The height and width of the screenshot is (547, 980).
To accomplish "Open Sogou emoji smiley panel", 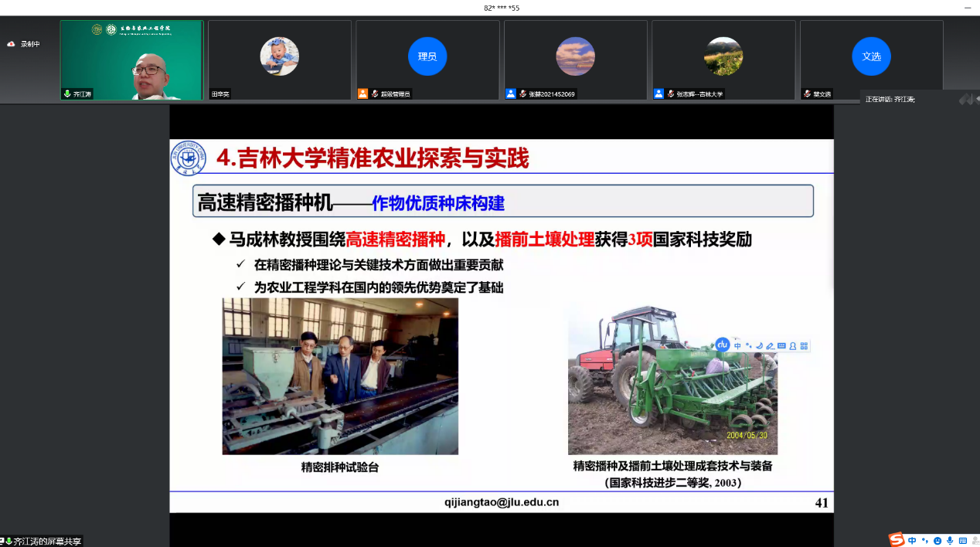I will (x=937, y=541).
